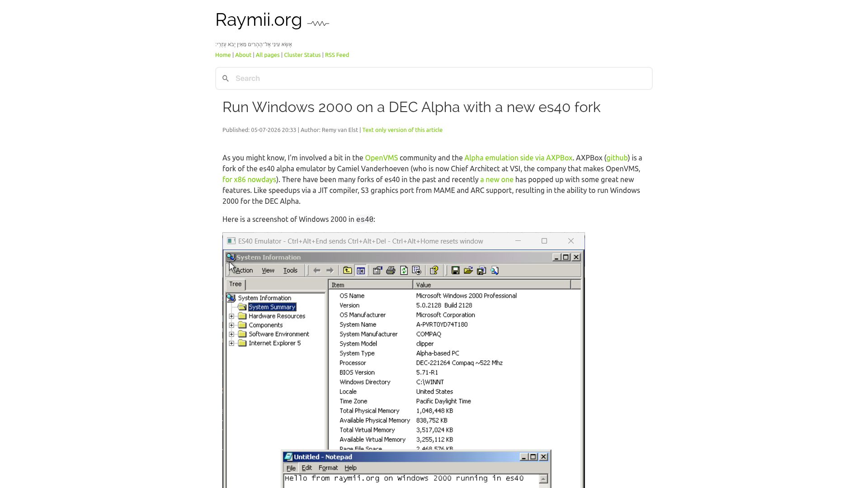Expand the Software Environment tree node
Viewport: 868px width, 488px height.
[x=231, y=334]
